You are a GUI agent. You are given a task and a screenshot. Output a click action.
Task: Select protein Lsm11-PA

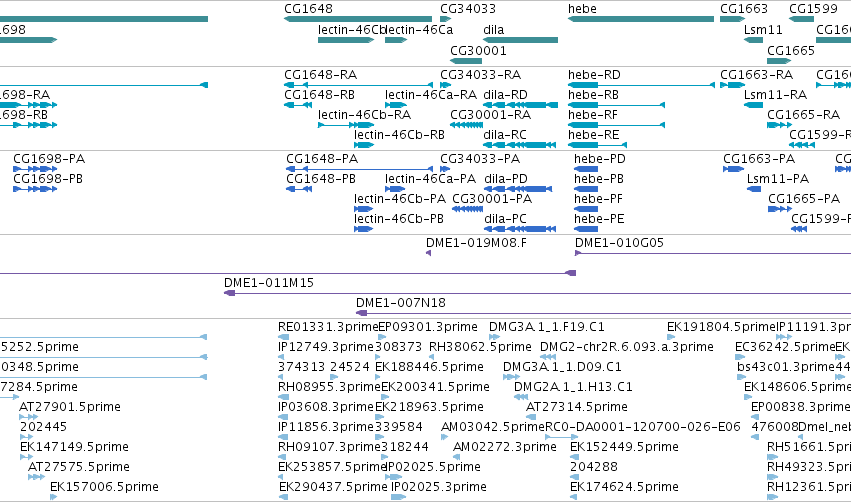(x=778, y=179)
